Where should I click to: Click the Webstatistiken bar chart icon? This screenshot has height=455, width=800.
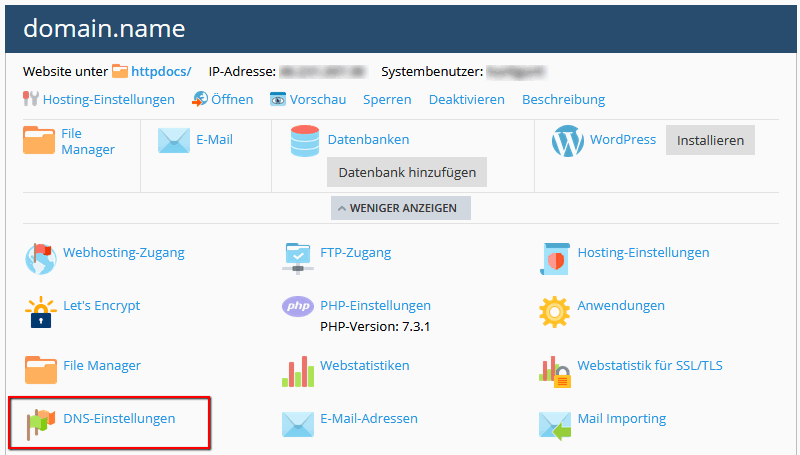(298, 370)
